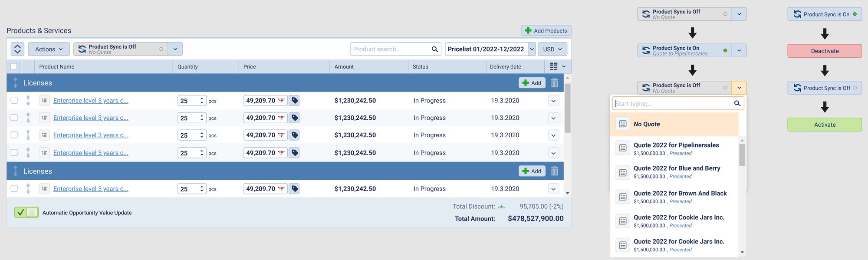Image resolution: width=868 pixels, height=260 pixels.
Task: Click the price tag icon in the second Licenses group's row
Action: coord(294,189)
